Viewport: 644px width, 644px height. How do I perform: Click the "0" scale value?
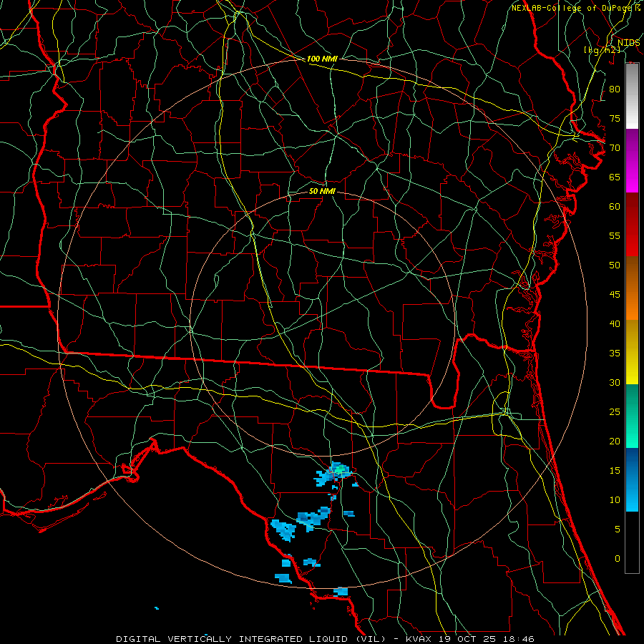[618, 559]
